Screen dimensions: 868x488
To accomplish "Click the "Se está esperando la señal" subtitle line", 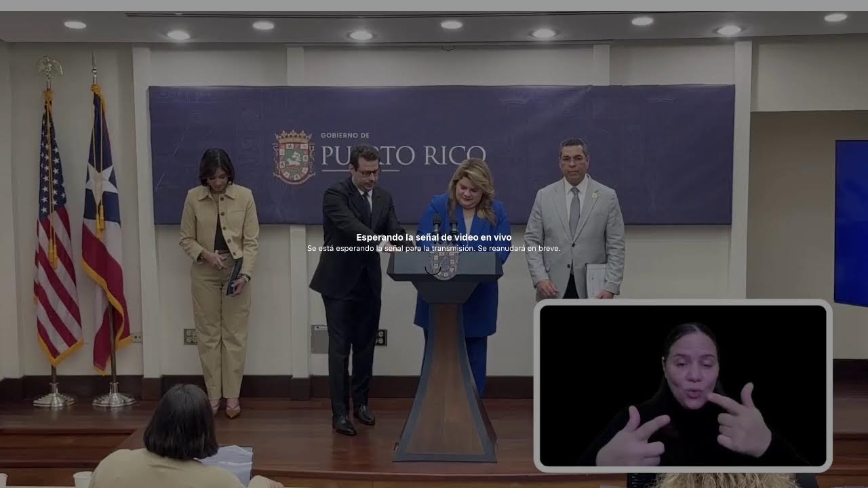I will (434, 249).
